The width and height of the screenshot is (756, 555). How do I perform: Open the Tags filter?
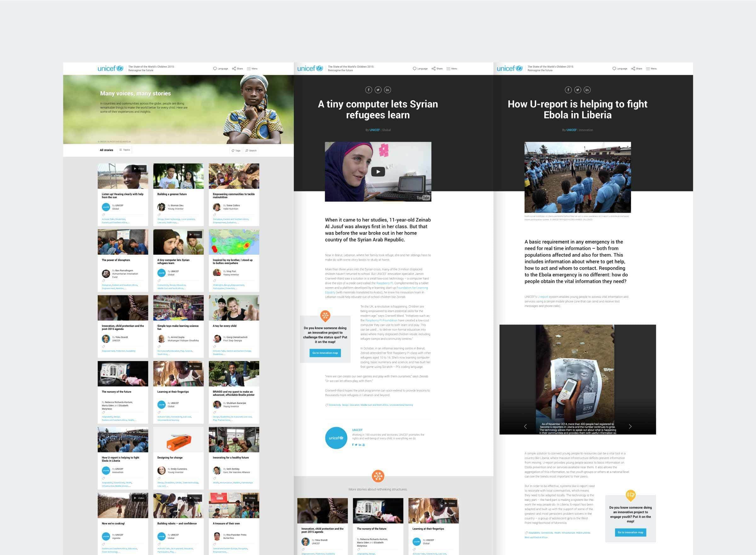236,150
